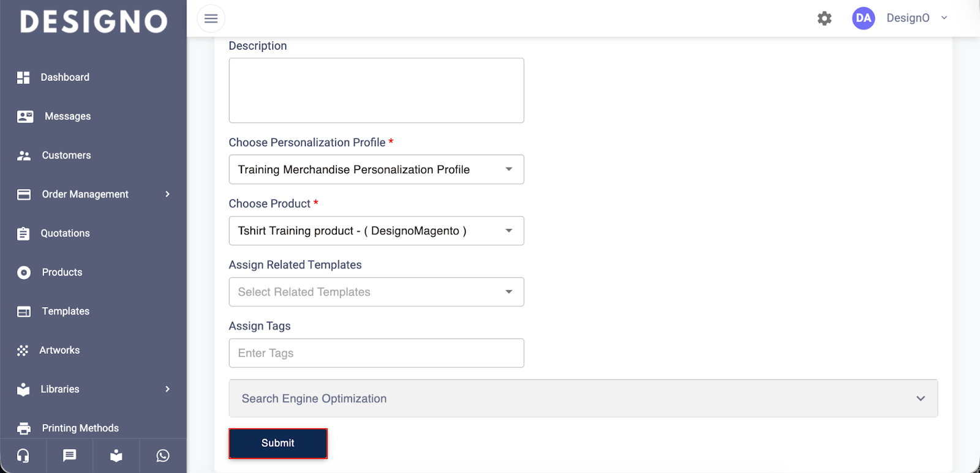This screenshot has width=980, height=473.
Task: Click the WhatsApp icon
Action: pos(163,456)
